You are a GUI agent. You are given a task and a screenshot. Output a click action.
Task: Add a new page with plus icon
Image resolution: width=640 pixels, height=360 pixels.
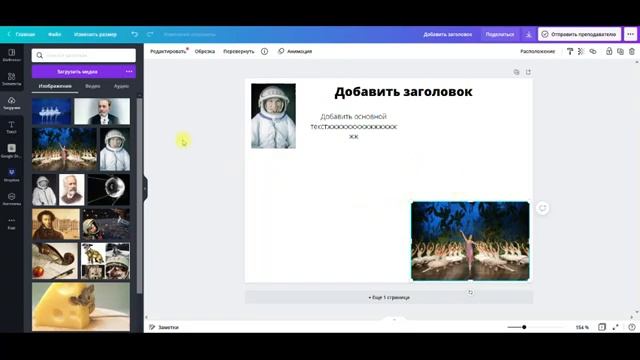528,72
